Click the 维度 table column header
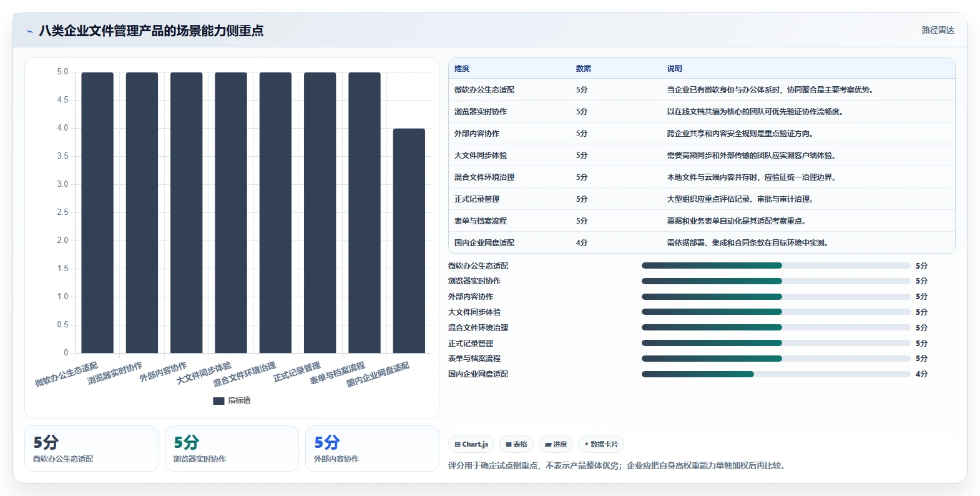 [x=462, y=69]
